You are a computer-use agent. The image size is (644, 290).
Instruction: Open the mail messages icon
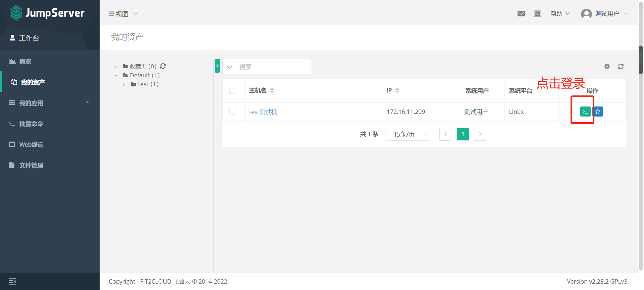point(521,14)
